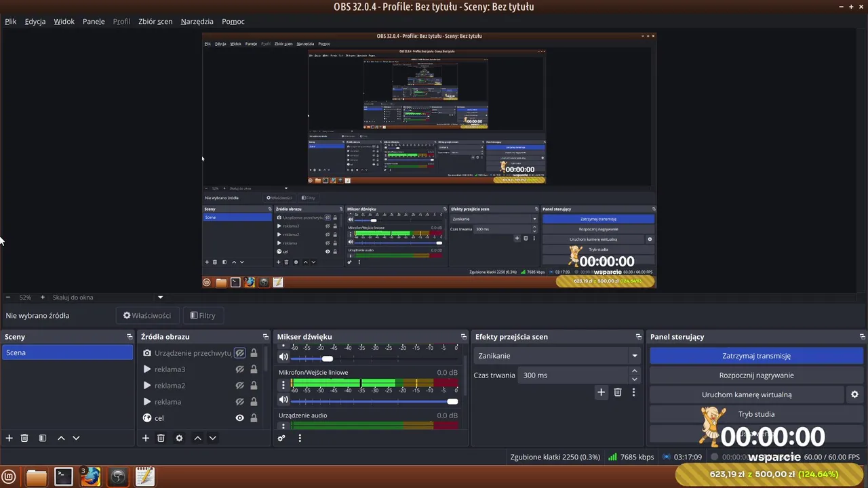Move the scene up in Sceny panel
This screenshot has width=868, height=488.
point(61,439)
